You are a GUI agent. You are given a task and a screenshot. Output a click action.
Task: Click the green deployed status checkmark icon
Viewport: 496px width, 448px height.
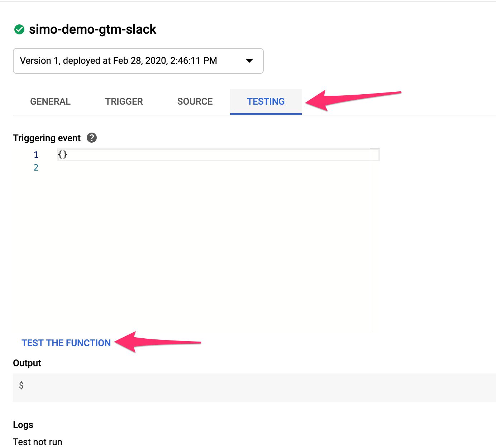point(19,29)
